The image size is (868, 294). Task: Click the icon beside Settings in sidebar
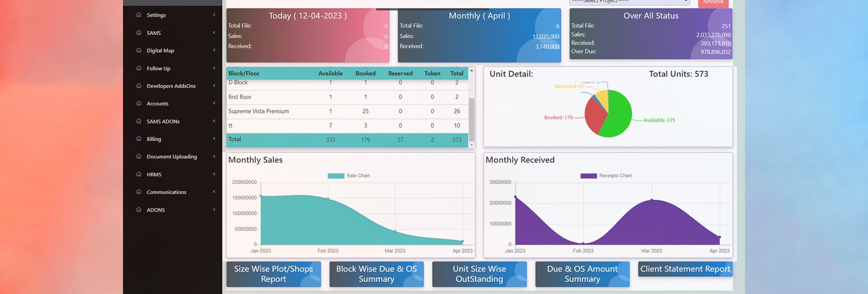pyautogui.click(x=139, y=15)
